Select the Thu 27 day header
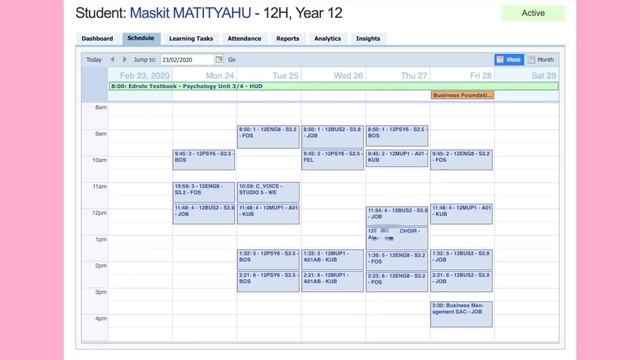Viewport: 640px width, 360px height. coord(414,76)
